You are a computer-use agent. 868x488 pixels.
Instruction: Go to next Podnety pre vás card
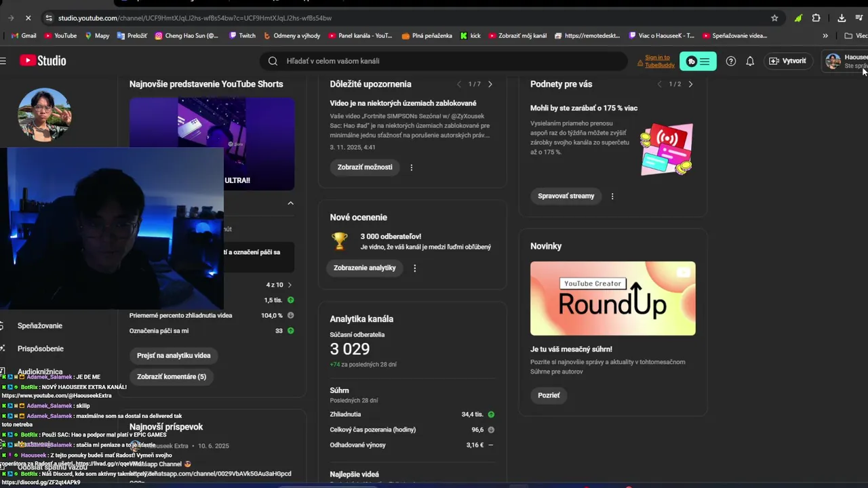[x=690, y=84]
